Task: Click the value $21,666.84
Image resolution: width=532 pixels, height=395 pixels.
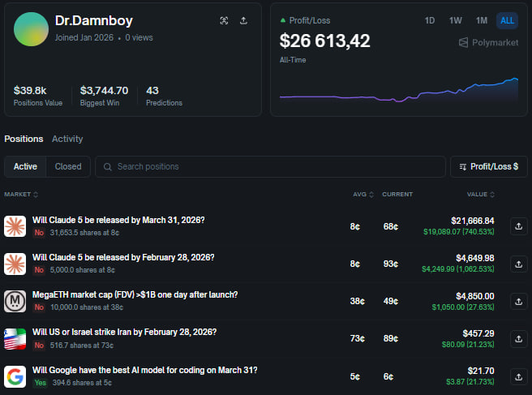Action: [x=472, y=221]
